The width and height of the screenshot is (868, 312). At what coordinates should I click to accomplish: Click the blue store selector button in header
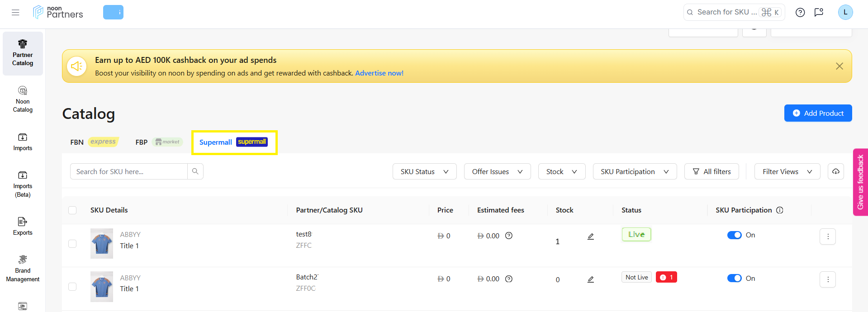click(113, 12)
